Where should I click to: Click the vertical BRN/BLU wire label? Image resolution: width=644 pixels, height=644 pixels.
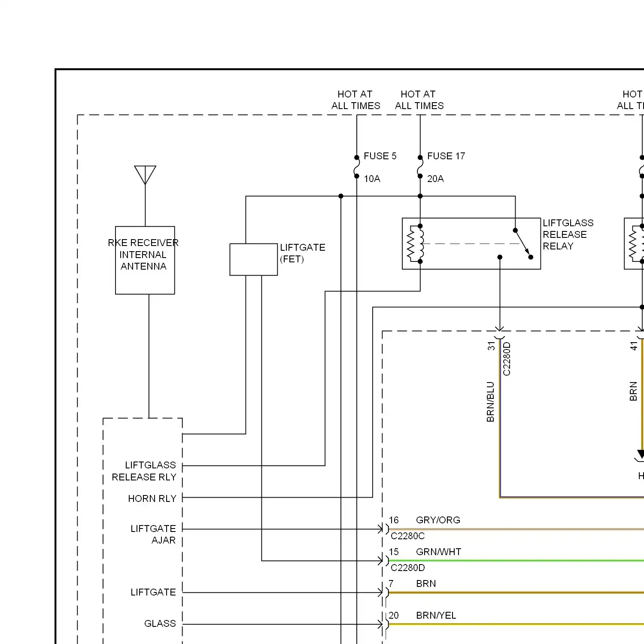[x=490, y=402]
